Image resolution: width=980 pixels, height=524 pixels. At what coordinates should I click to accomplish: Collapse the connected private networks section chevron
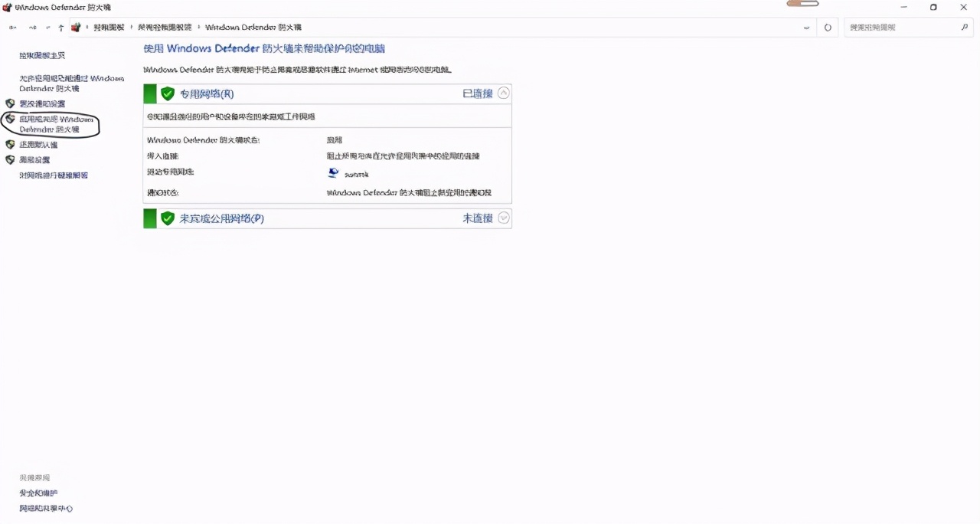[503, 93]
